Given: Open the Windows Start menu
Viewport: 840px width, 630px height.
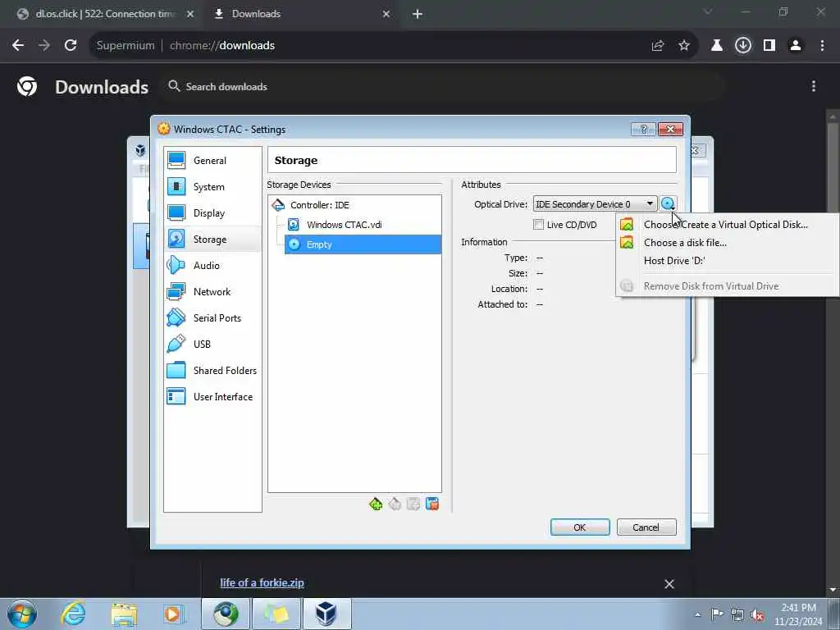Looking at the screenshot, I should pos(22,614).
